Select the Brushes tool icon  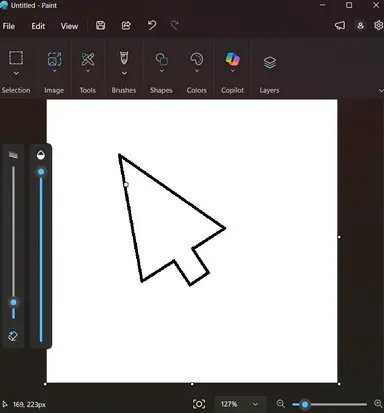pyautogui.click(x=124, y=58)
